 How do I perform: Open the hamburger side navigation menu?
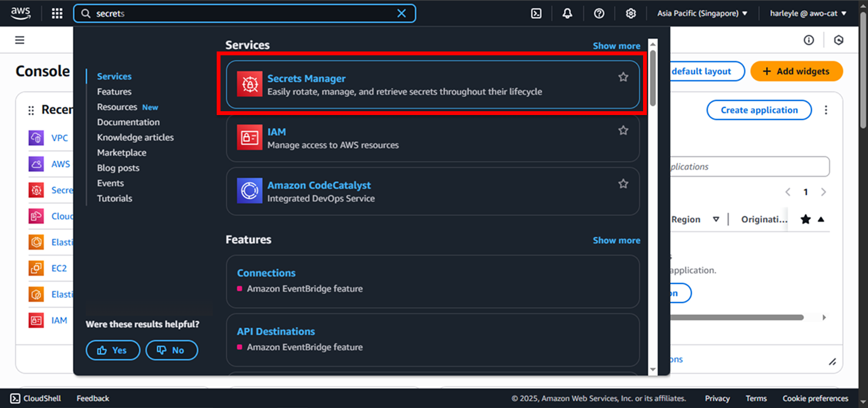[x=20, y=40]
